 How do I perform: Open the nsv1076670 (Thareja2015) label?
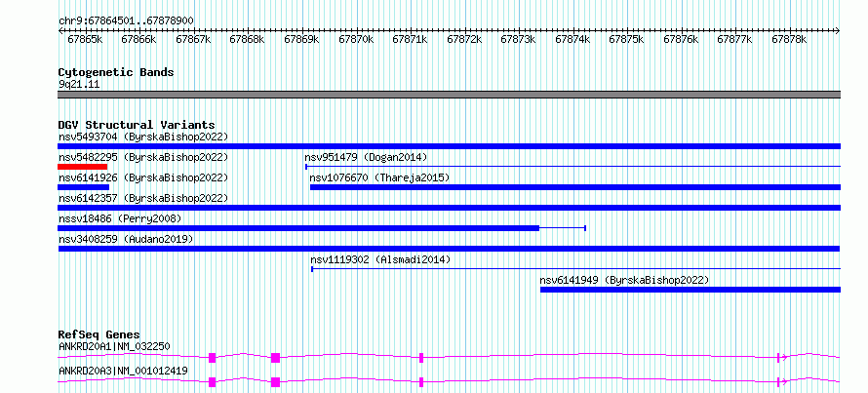379,177
